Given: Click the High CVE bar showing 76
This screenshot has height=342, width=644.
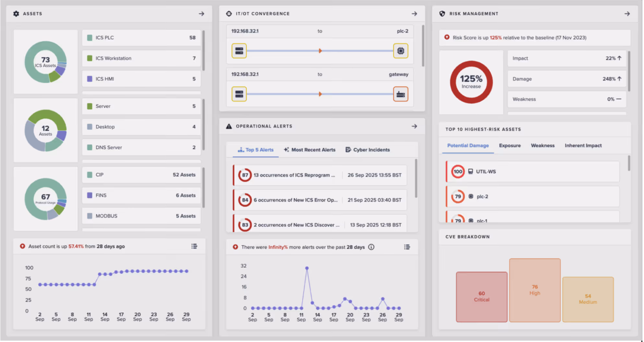Looking at the screenshot, I should tap(535, 290).
